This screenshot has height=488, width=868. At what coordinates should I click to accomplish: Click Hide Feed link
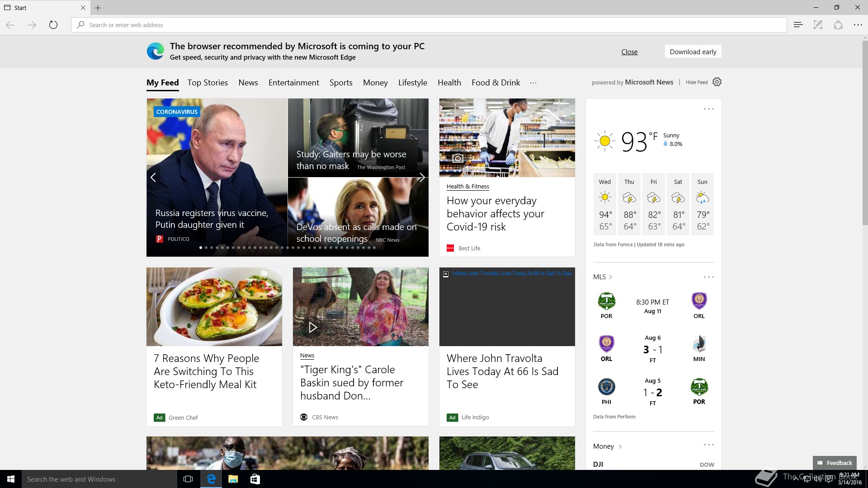pyautogui.click(x=697, y=82)
